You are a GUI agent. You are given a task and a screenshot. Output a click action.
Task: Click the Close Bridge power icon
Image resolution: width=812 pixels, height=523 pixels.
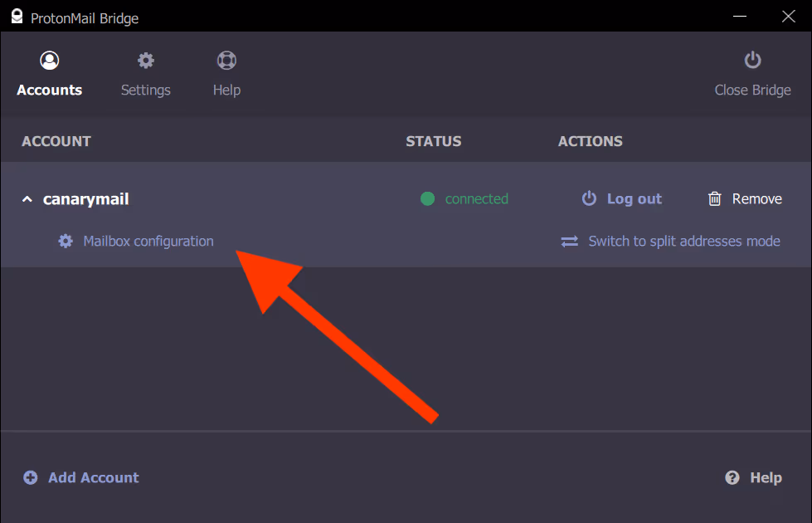pyautogui.click(x=752, y=60)
